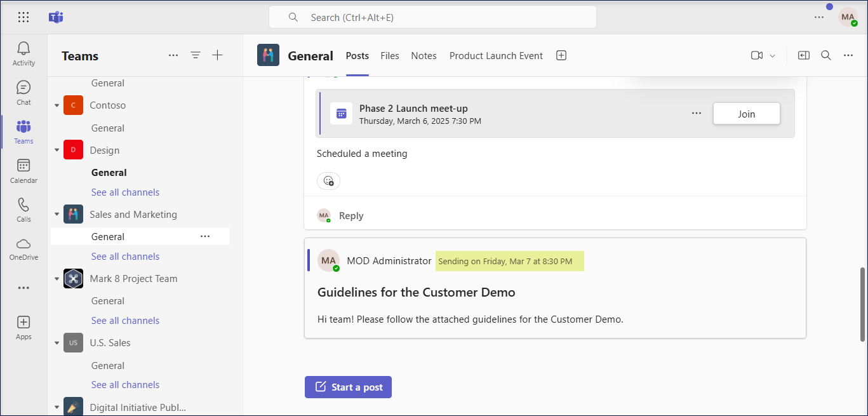Click the filter teams icon
The width and height of the screenshot is (868, 416).
(196, 55)
